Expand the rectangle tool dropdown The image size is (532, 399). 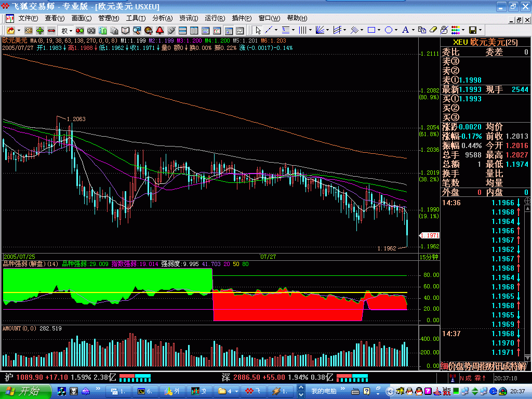coord(379,31)
